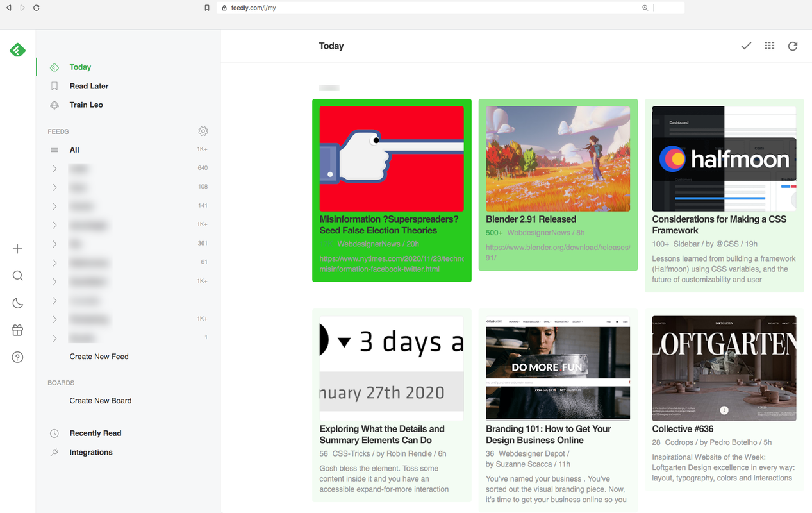Open the gift icon in left rail
Image resolution: width=812 pixels, height=513 pixels.
17,330
